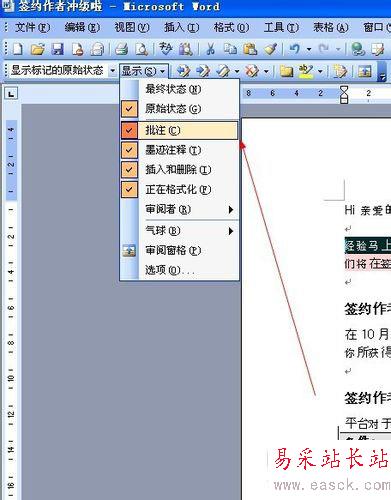Expand Accept change options arrow
391x500 pixels.
tap(237, 71)
